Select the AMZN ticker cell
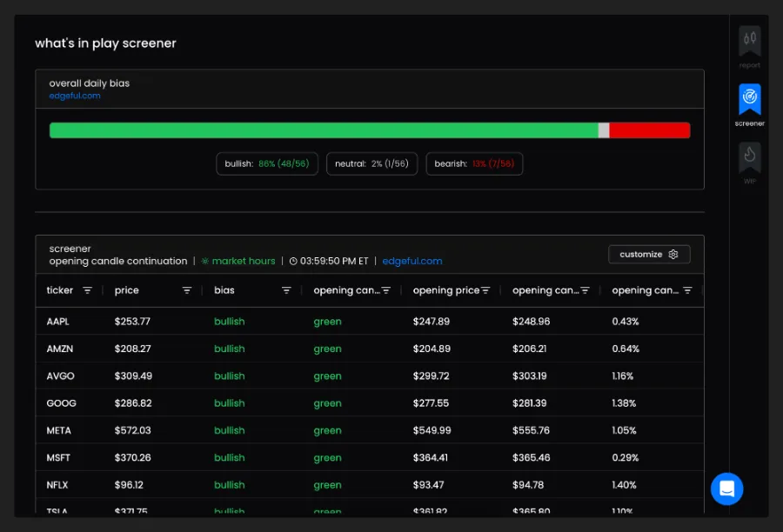783x532 pixels. click(60, 349)
